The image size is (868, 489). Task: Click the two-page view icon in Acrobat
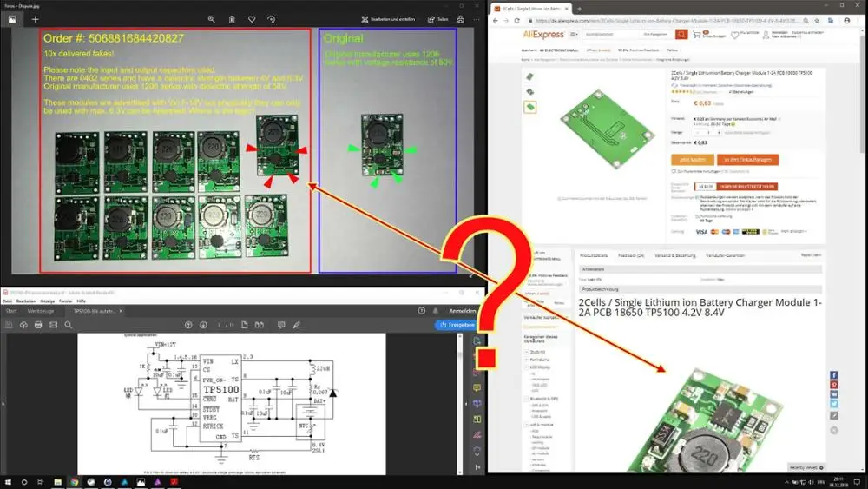(259, 325)
